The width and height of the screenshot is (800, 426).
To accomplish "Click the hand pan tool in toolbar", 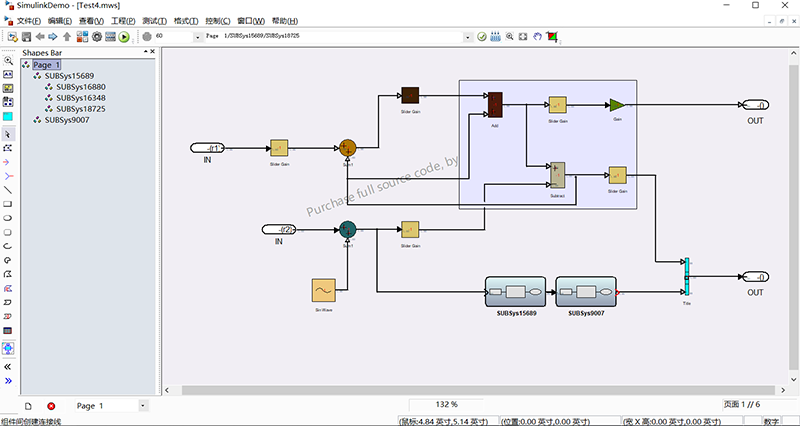I will [537, 37].
